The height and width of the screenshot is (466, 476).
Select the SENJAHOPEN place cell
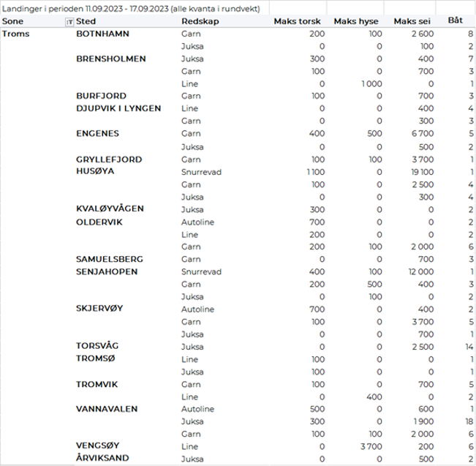pyautogui.click(x=107, y=271)
